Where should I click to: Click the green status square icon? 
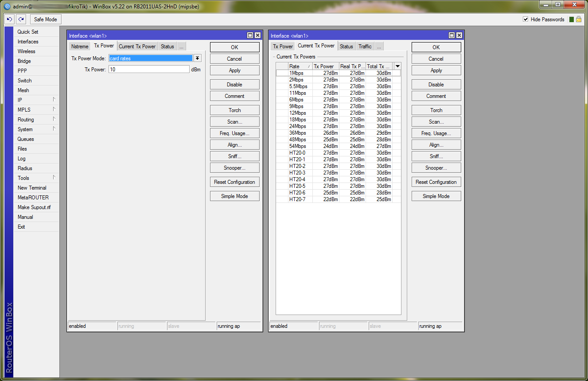coord(572,19)
